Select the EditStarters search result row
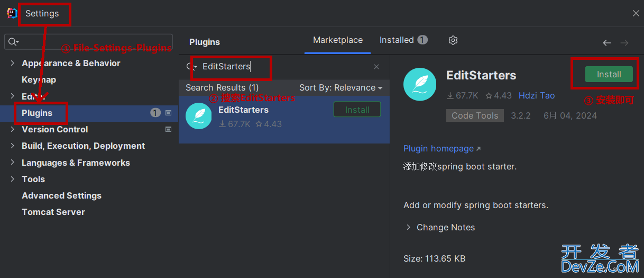Viewport: 644px width, 278px height. 284,120
